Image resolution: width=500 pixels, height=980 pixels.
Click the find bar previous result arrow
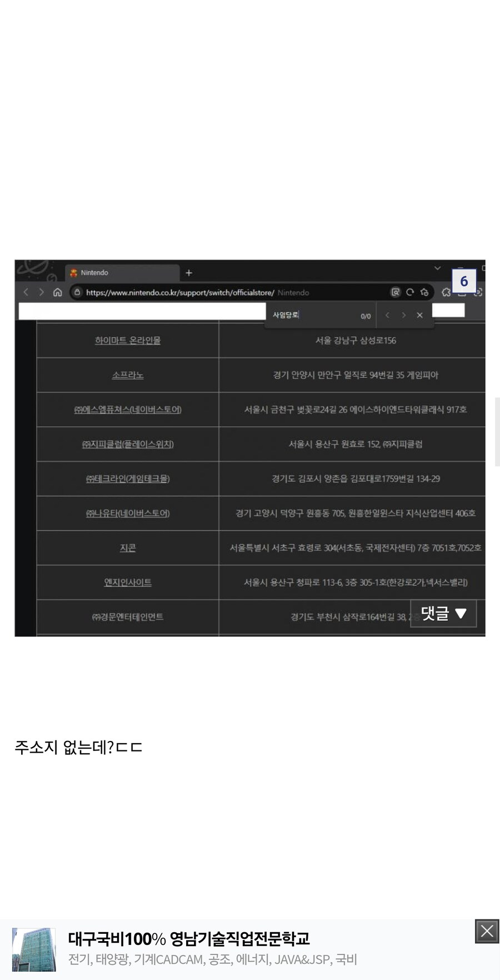point(387,315)
